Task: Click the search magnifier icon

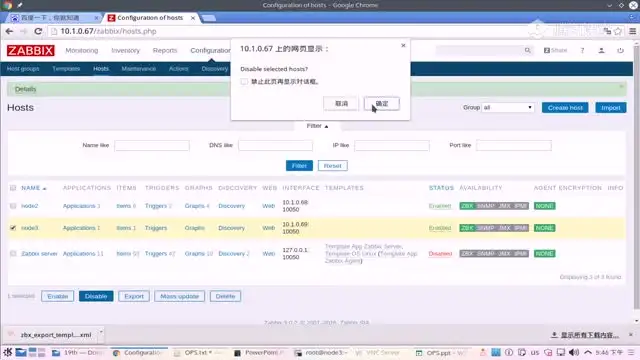Action: [527, 50]
